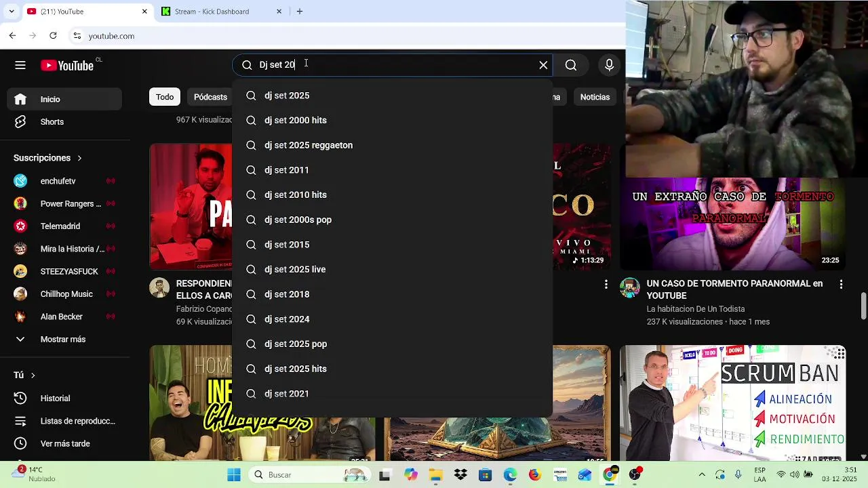This screenshot has height=488, width=868.
Task: Show hidden system tray icons
Action: 702,474
